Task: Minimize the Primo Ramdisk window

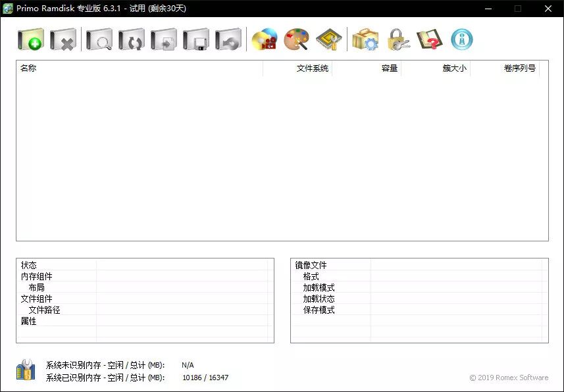Action: point(488,9)
